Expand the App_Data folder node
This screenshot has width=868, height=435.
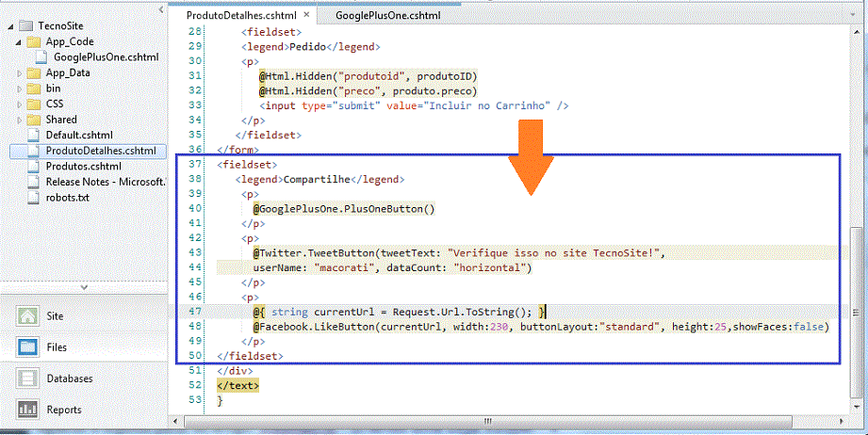tap(20, 72)
